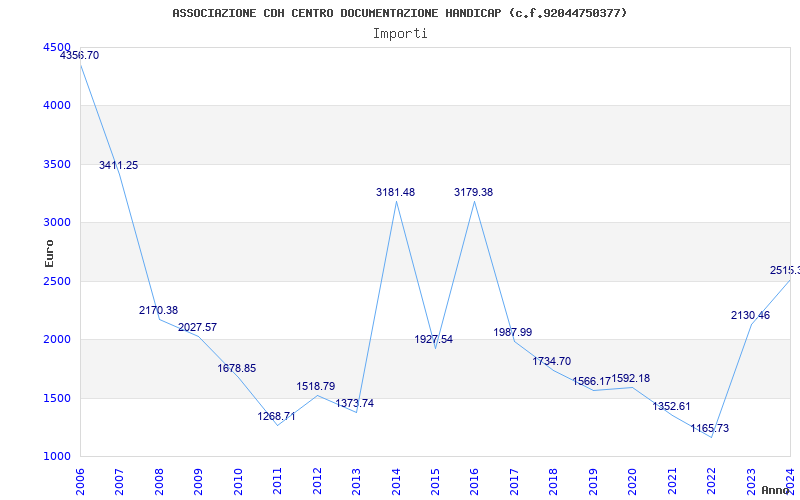This screenshot has width=800, height=500.
Task: Click the 4000 y-axis tick label
Action: 57,106
